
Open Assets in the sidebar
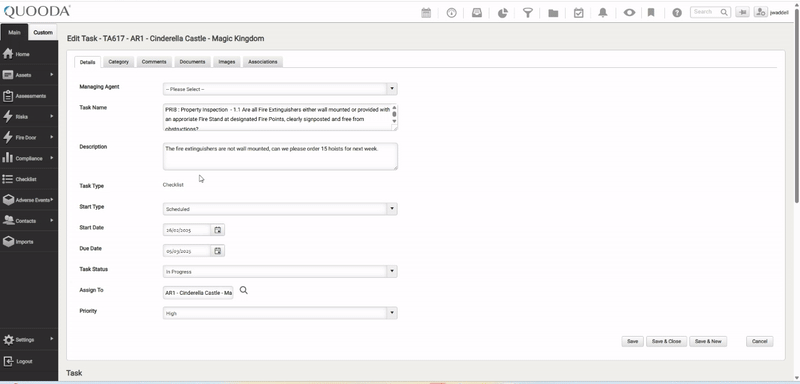[x=29, y=75]
